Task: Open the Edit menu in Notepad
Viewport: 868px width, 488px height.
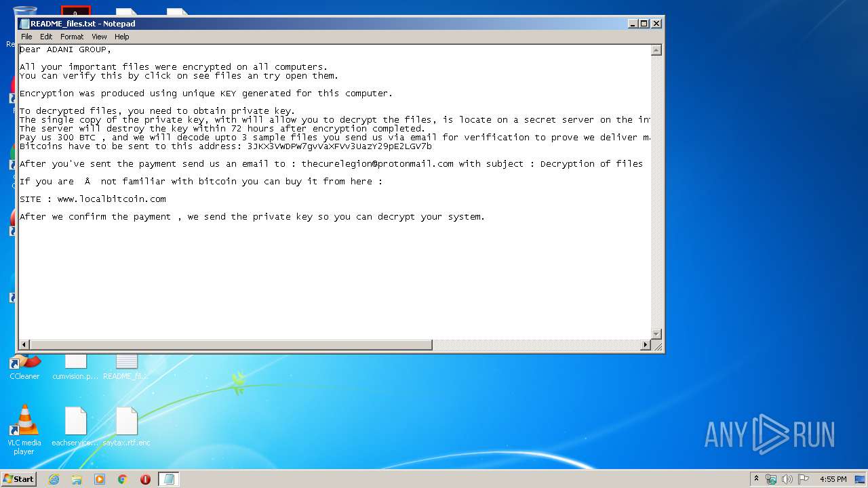Action: [x=46, y=37]
